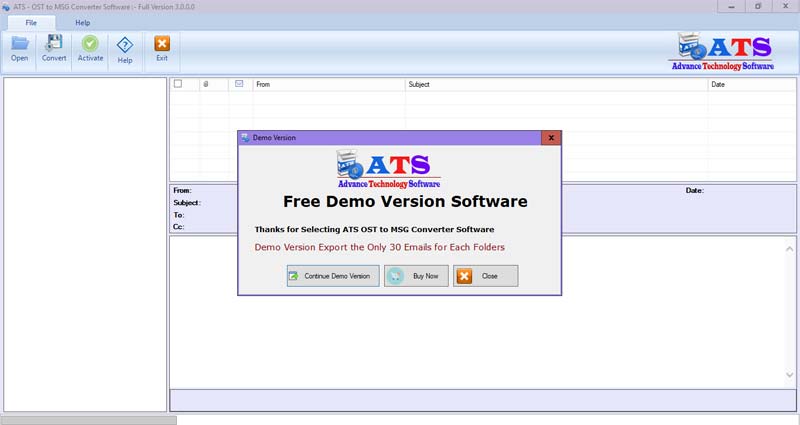Select the ATS logo in the main toolbar
800x425 pixels.
coord(722,52)
